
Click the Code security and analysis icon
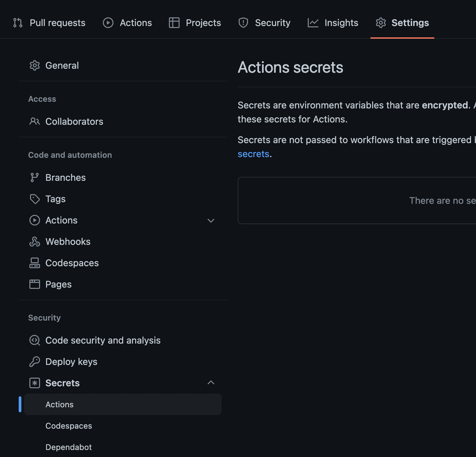(35, 340)
